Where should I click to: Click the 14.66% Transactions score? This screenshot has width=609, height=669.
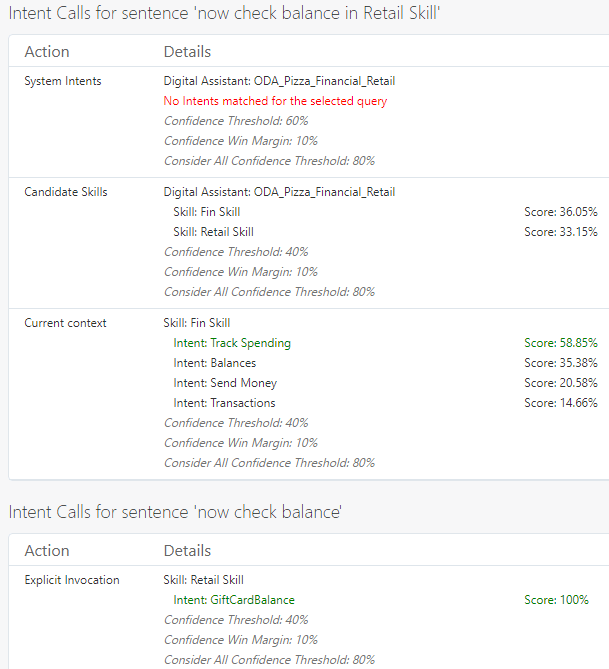pos(560,403)
